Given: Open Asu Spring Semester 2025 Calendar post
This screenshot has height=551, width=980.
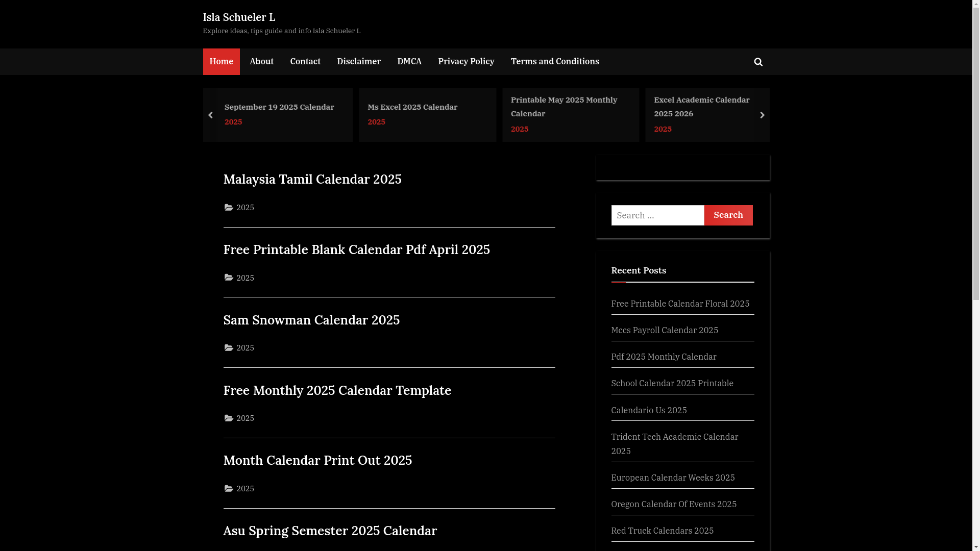Looking at the screenshot, I should click(x=330, y=531).
